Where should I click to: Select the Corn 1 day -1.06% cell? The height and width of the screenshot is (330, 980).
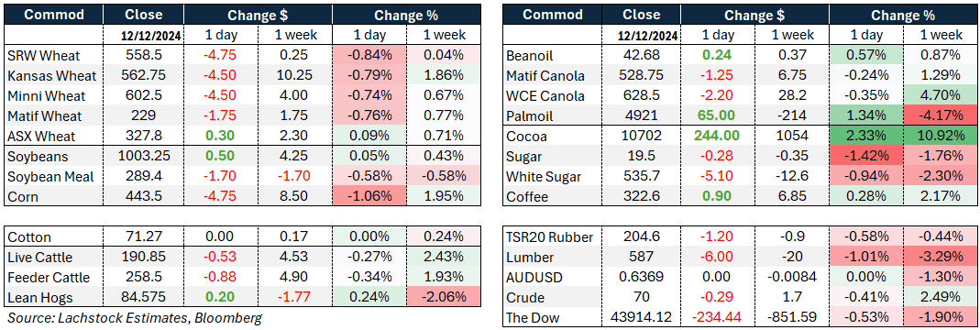pos(369,197)
